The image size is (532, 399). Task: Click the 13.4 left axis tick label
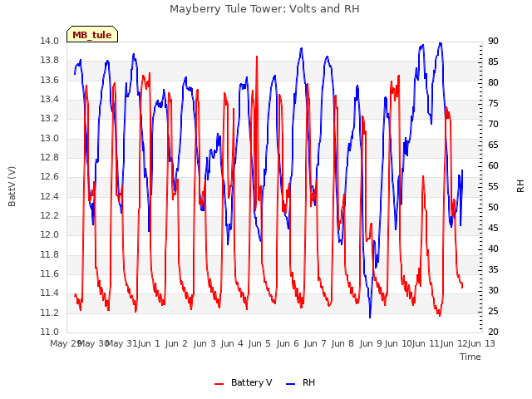[x=49, y=100]
